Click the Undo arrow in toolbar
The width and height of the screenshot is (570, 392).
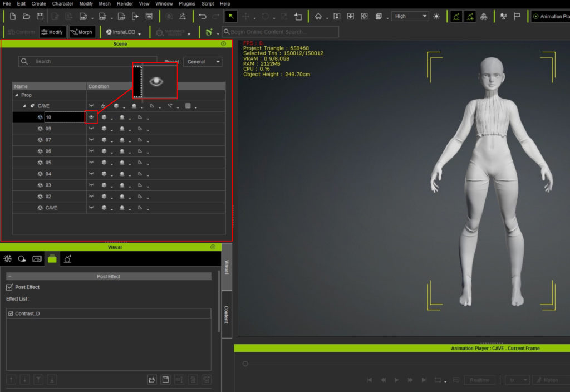203,17
